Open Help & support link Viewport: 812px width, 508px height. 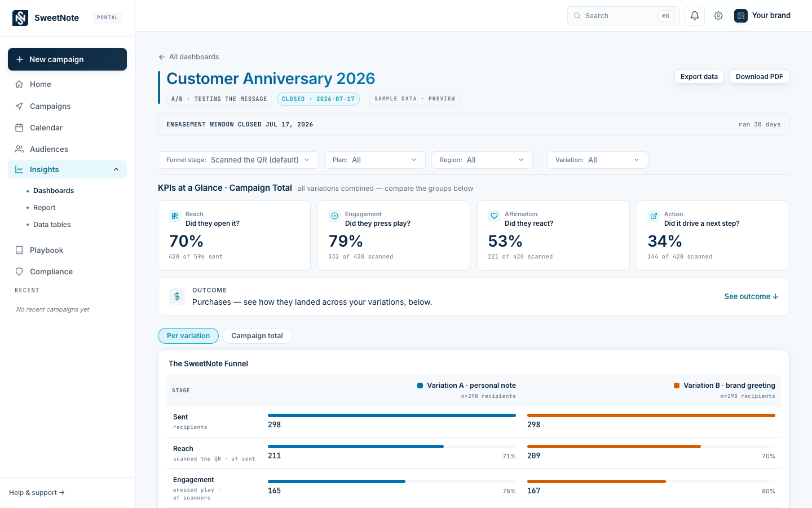tap(37, 493)
